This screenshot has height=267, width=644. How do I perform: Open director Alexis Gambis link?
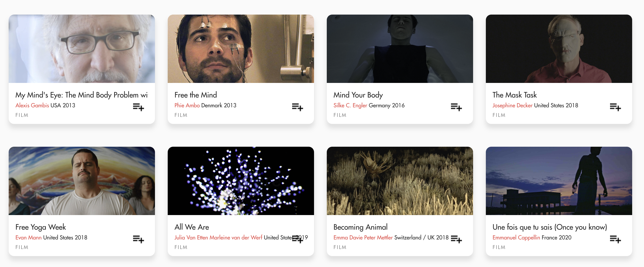(x=32, y=105)
